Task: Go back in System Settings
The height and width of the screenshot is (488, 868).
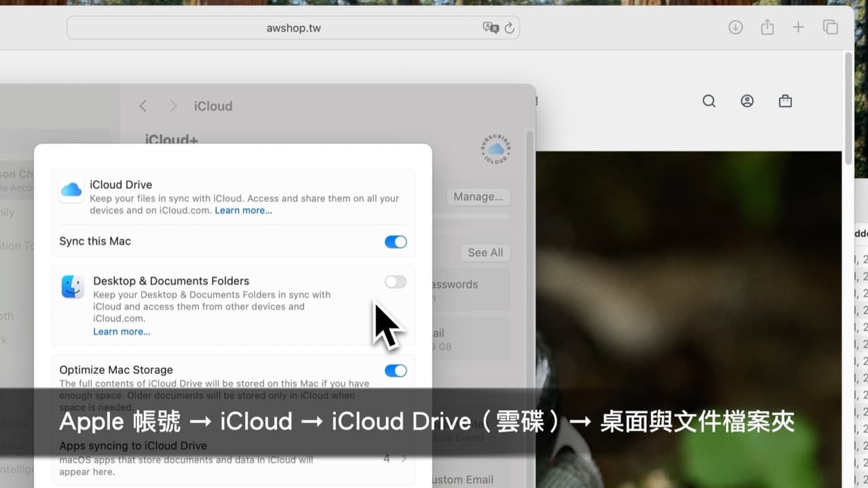Action: click(x=143, y=106)
